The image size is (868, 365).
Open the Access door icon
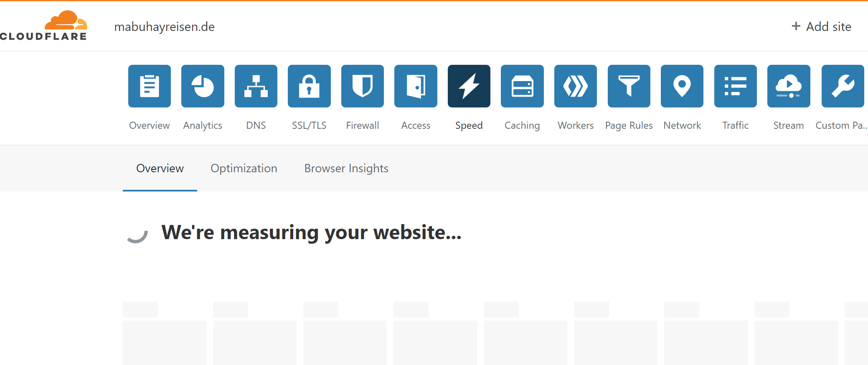416,86
